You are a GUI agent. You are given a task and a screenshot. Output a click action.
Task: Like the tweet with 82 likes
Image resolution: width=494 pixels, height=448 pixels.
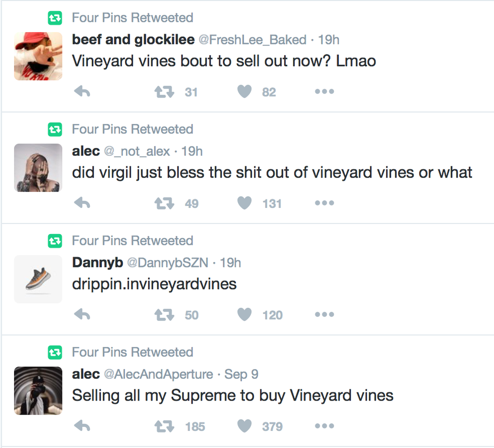point(244,92)
